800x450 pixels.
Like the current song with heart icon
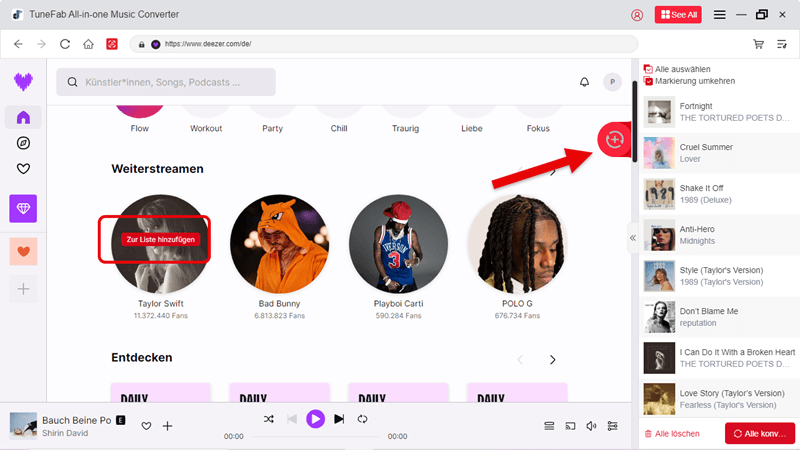pos(146,426)
